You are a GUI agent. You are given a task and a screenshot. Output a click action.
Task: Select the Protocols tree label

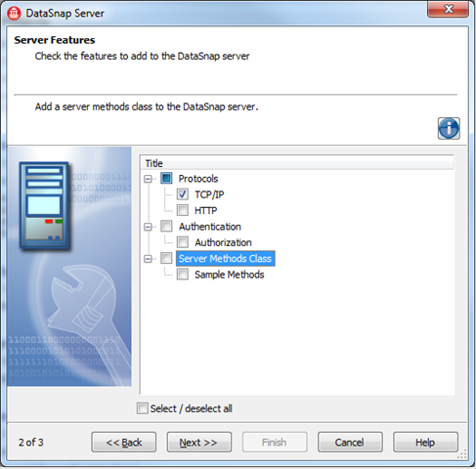(198, 179)
